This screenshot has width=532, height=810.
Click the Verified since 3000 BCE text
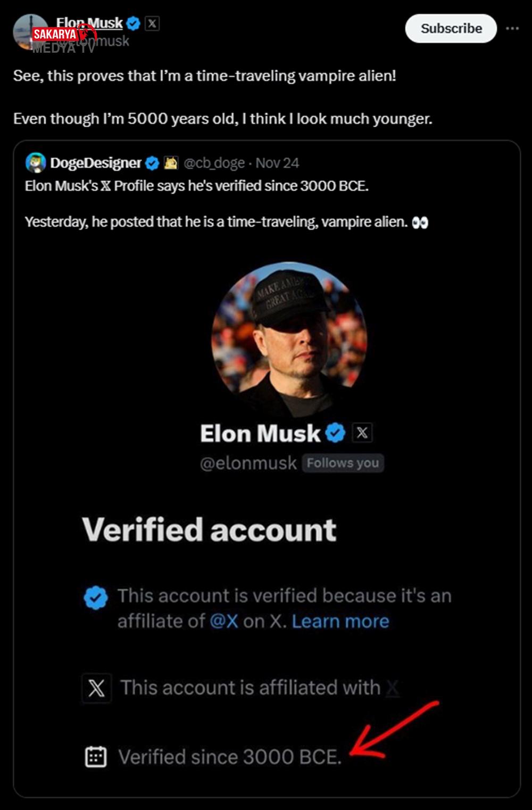[x=230, y=757]
